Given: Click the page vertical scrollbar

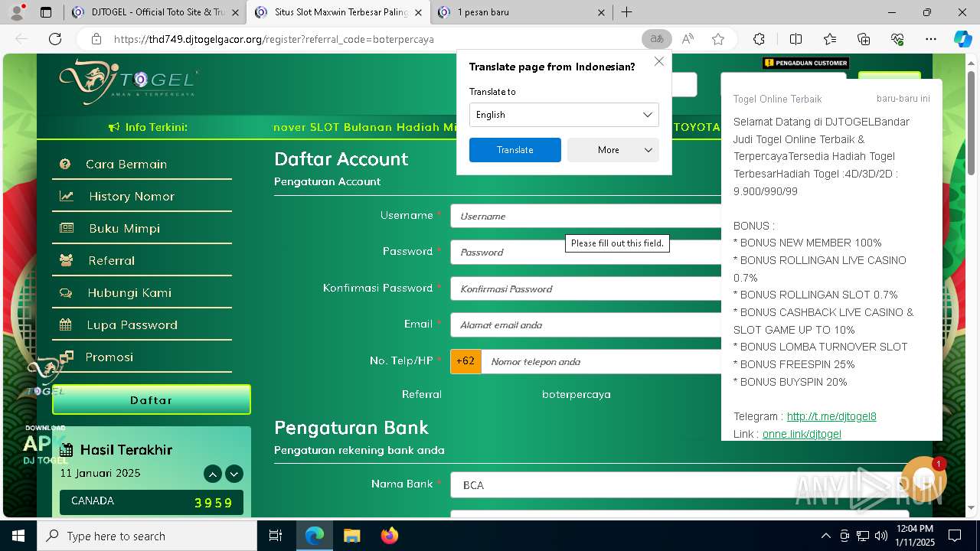Looking at the screenshot, I should click(x=972, y=124).
